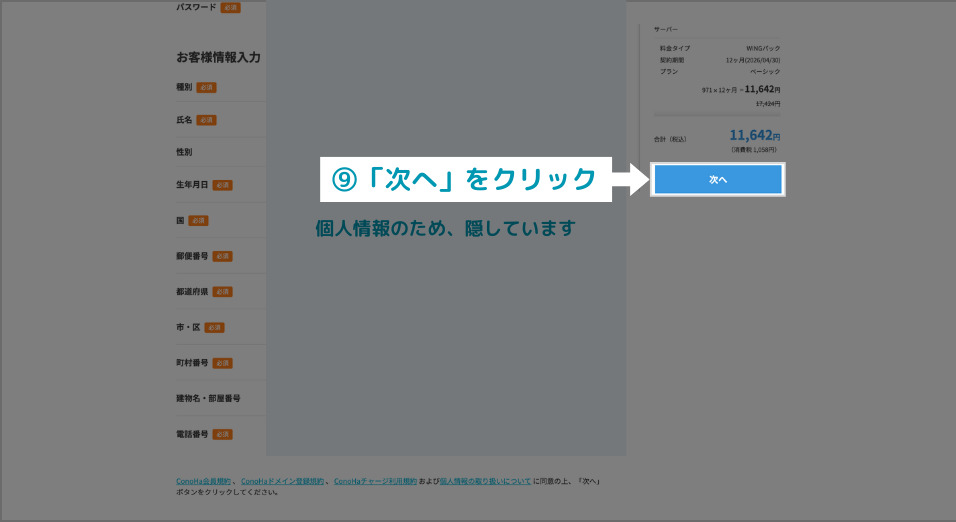Screen dimensions: 956x522
Task: Click the 種別 field label
Action: (x=184, y=87)
